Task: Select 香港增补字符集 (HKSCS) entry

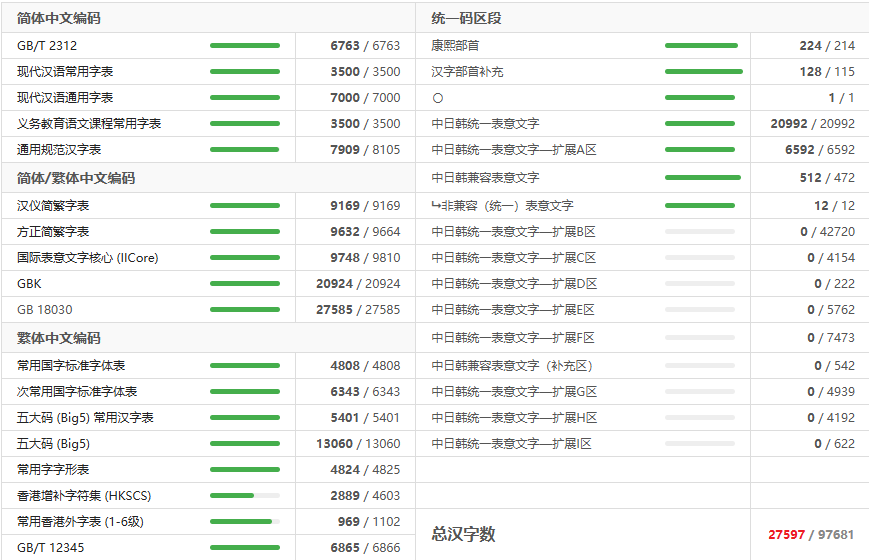Action: pos(84,496)
